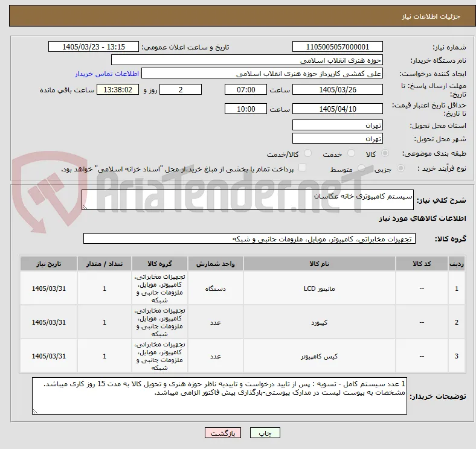
Task: Click the remaining time field 13:38:02
Action: (118, 89)
